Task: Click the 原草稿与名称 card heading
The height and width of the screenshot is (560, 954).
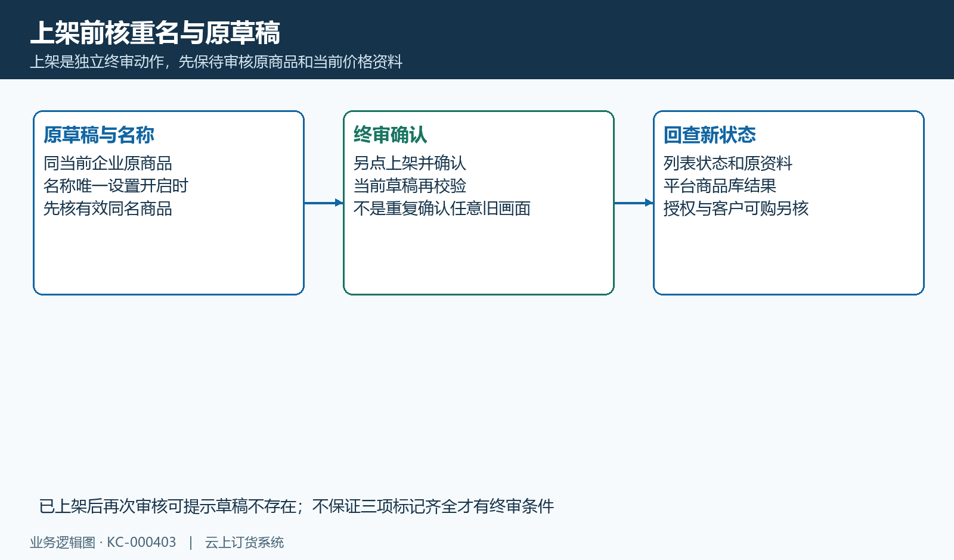Action: click(x=99, y=135)
